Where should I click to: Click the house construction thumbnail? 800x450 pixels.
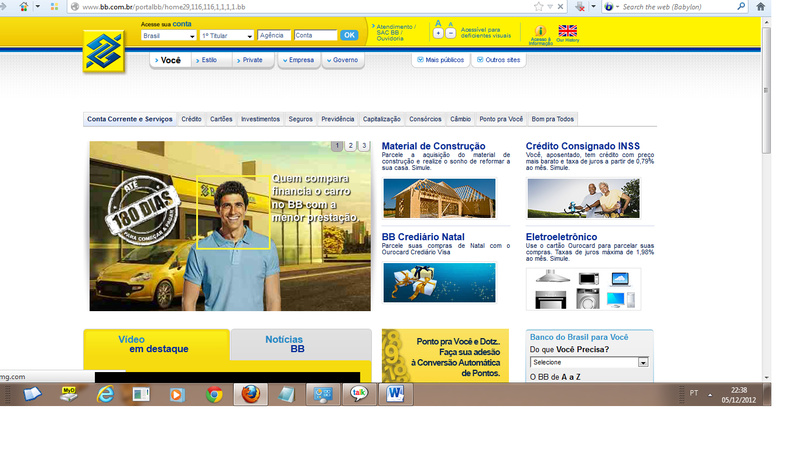[x=439, y=198]
